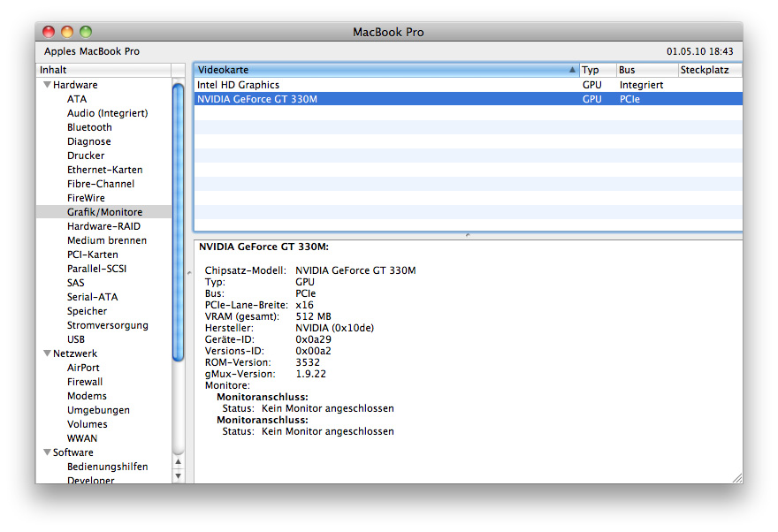Image resolution: width=778 pixels, height=532 pixels.
Task: Click the gMux-Version 1.9.22 value
Action: pyautogui.click(x=310, y=374)
